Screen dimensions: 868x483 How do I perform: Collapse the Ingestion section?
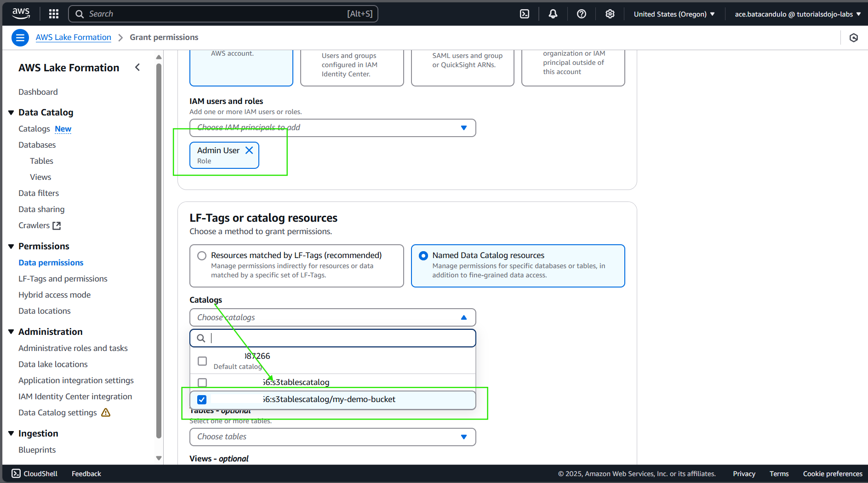point(11,434)
